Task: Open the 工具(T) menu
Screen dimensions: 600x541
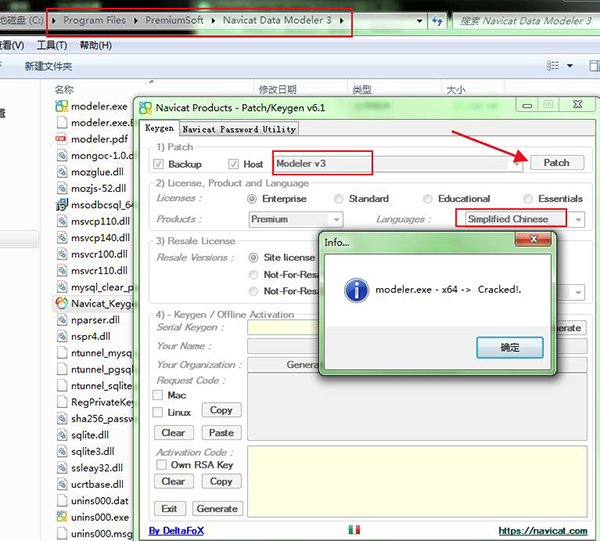Action: 51,45
